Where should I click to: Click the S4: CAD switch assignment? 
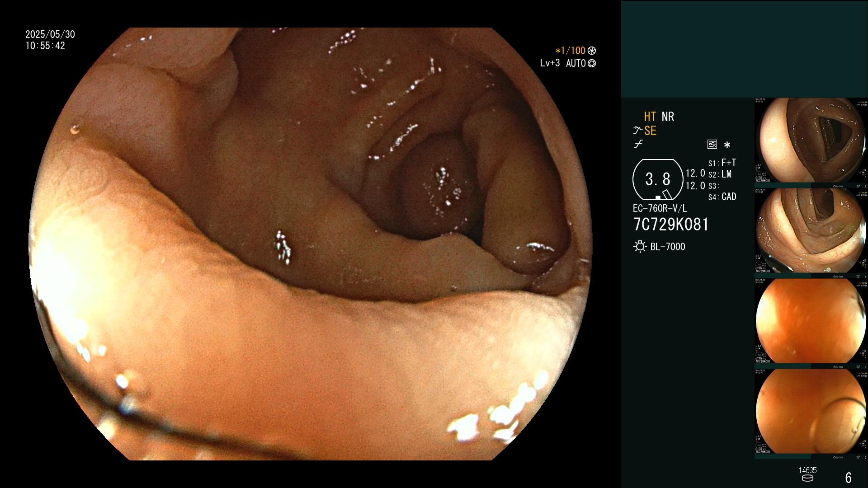722,197
